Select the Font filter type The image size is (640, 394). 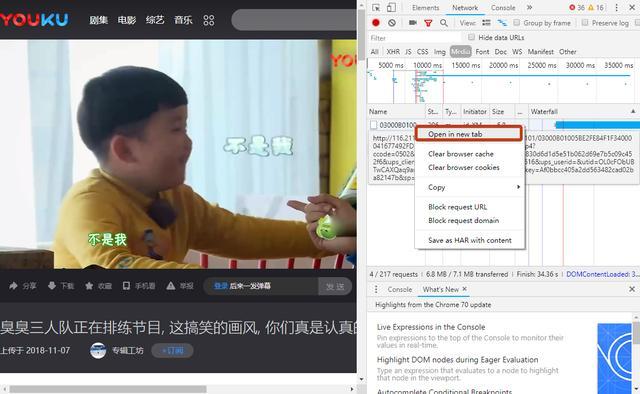click(482, 52)
